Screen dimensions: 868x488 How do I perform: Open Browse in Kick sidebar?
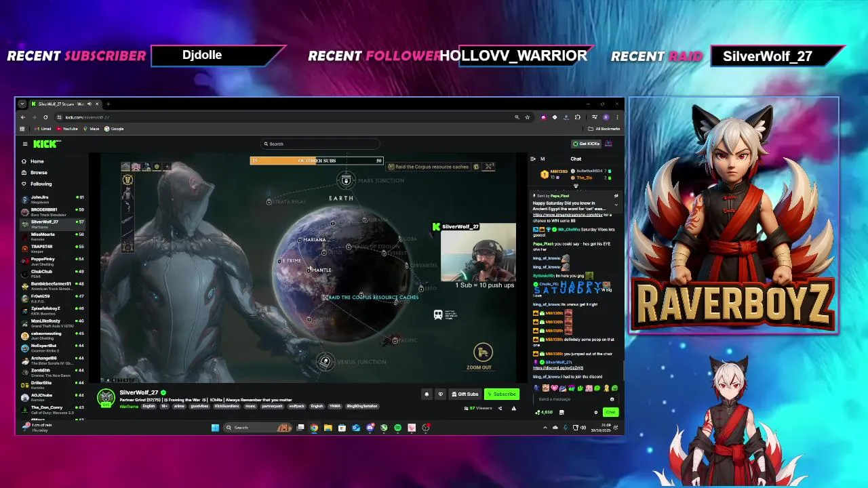click(x=34, y=172)
